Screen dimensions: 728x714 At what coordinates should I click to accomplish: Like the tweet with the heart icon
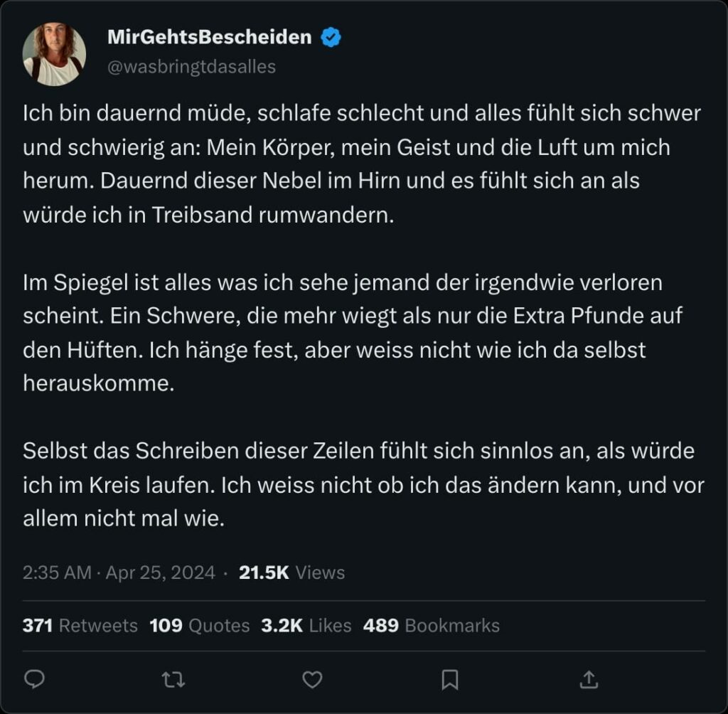[312, 680]
